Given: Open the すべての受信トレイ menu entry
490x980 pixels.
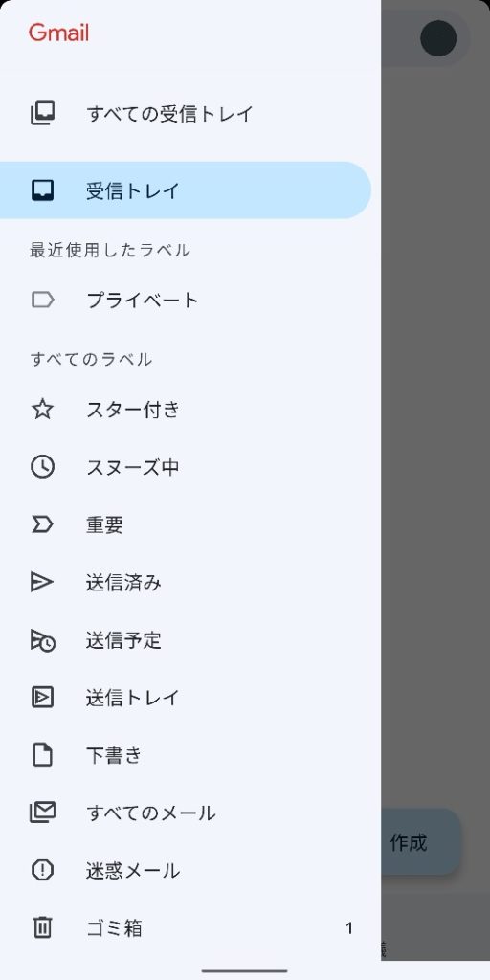Looking at the screenshot, I should pyautogui.click(x=186, y=114).
